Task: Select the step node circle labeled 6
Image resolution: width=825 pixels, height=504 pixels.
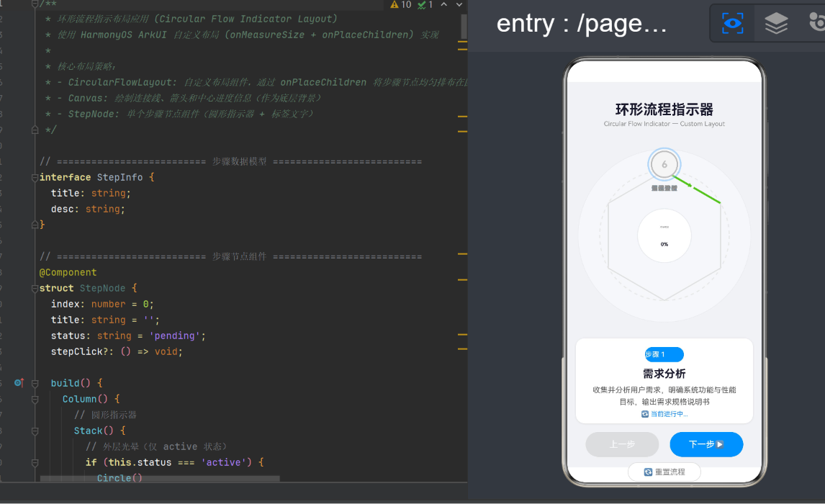Action: point(664,165)
